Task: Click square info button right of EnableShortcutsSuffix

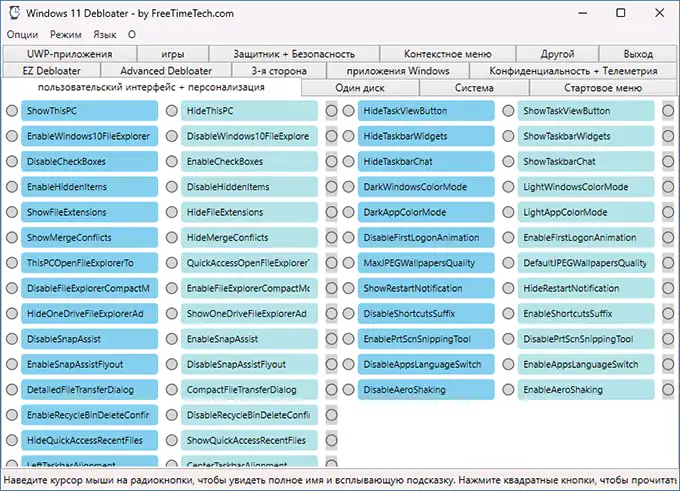Action: pyautogui.click(x=668, y=314)
